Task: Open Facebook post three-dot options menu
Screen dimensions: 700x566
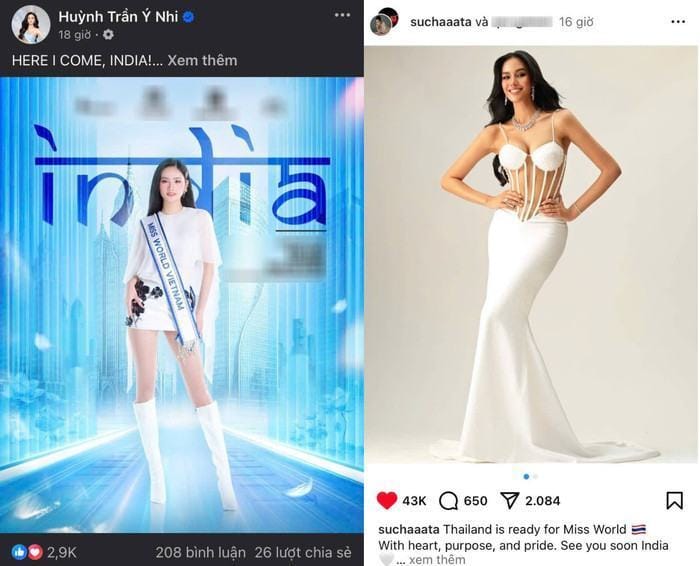Action: [x=342, y=15]
